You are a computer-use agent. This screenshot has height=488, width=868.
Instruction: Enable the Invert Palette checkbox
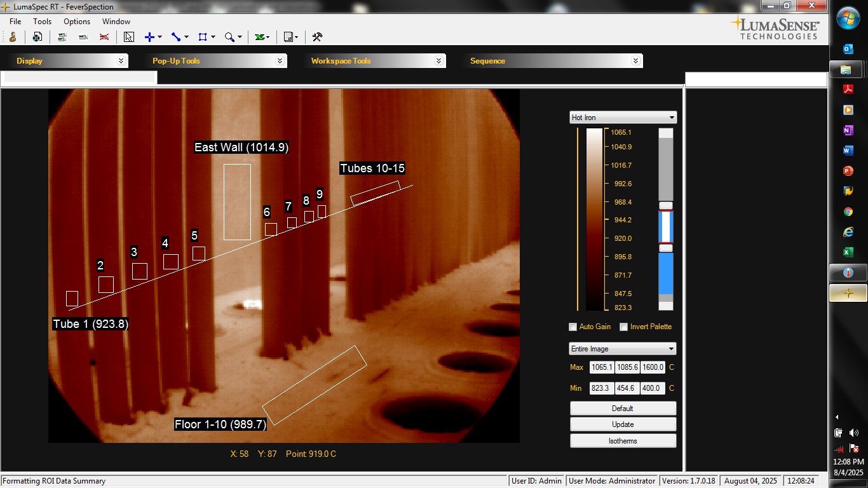[x=623, y=327]
